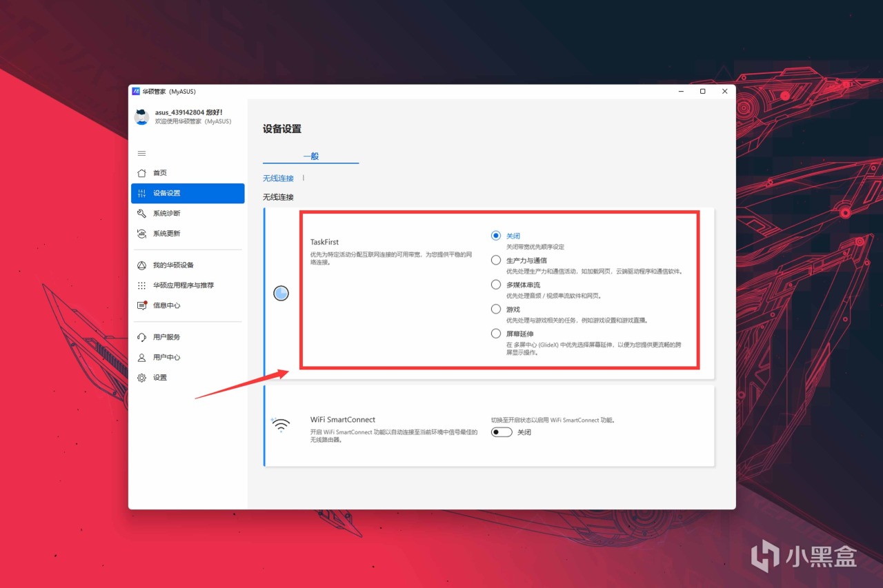Open 信息中心 with the notification dot
883x588 pixels.
(x=188, y=305)
